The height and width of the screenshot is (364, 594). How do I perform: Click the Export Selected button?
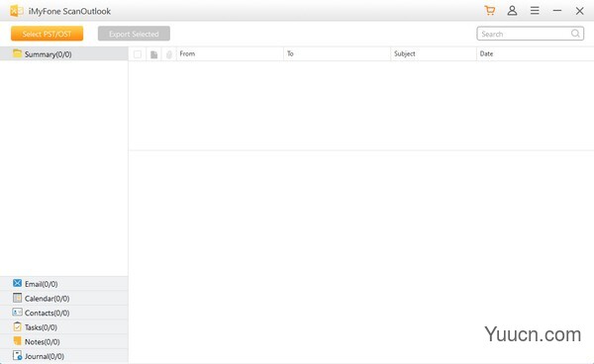(x=134, y=34)
